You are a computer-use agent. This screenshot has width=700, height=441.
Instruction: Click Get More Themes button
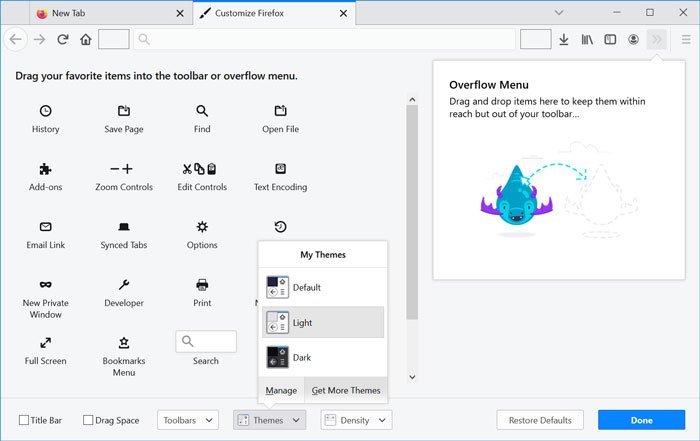click(x=346, y=390)
